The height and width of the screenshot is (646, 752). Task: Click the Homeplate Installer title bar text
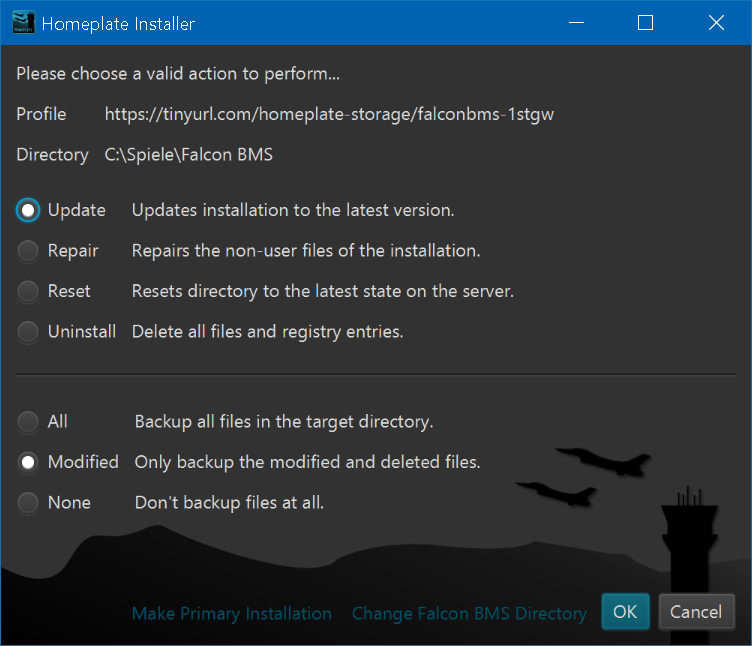pyautogui.click(x=118, y=23)
